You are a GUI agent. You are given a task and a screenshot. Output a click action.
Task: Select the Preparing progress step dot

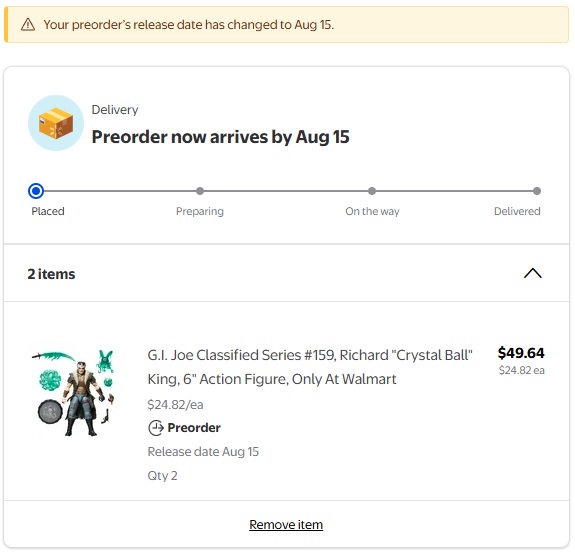[200, 191]
